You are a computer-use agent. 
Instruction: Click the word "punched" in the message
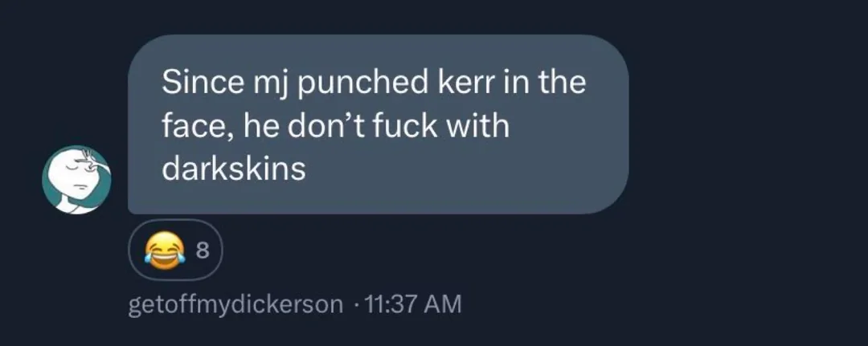click(365, 84)
